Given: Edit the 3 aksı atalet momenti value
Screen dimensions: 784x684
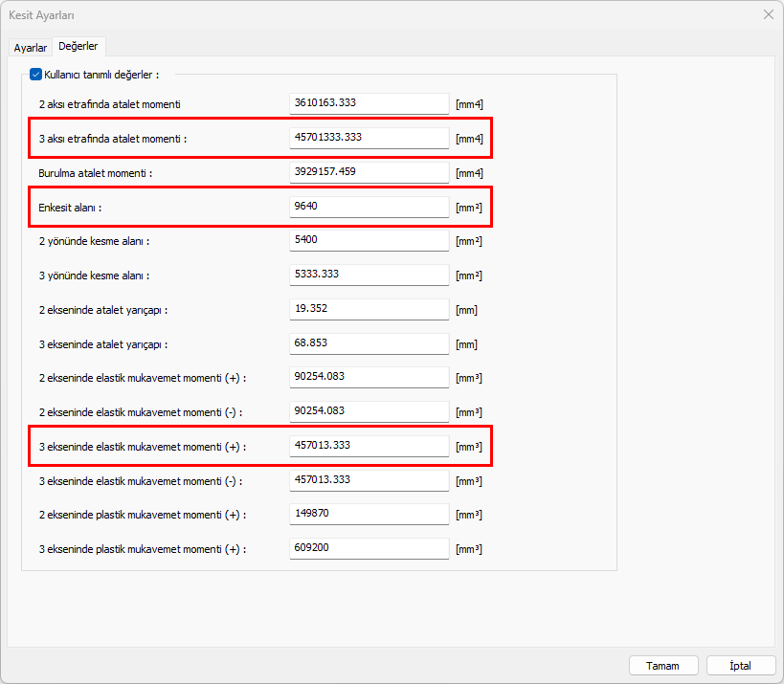Looking at the screenshot, I should 369,138.
